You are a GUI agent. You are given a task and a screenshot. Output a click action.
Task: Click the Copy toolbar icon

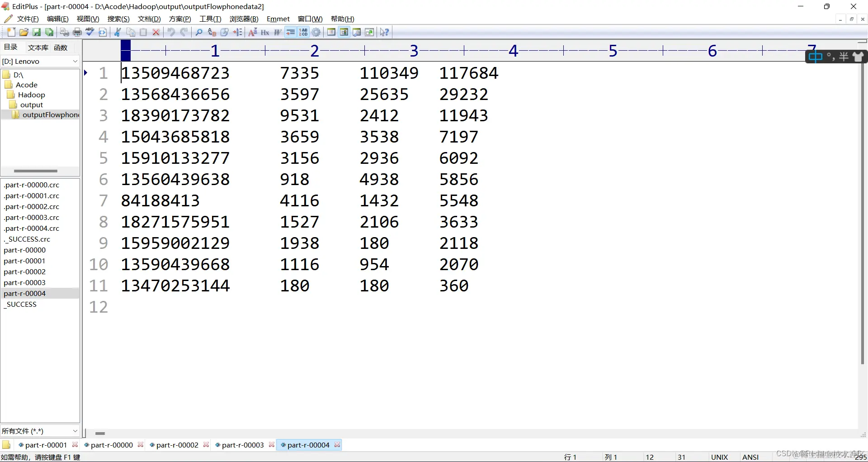[x=131, y=32]
